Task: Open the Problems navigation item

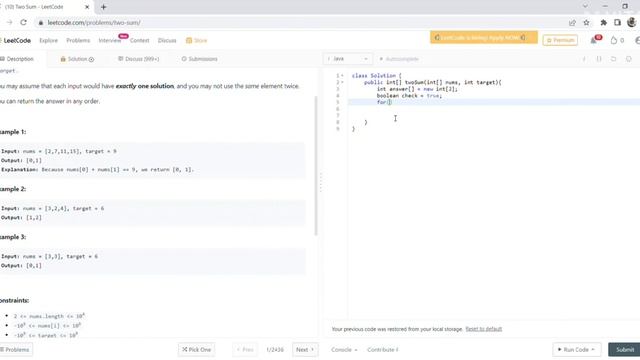Action: pyautogui.click(x=78, y=40)
